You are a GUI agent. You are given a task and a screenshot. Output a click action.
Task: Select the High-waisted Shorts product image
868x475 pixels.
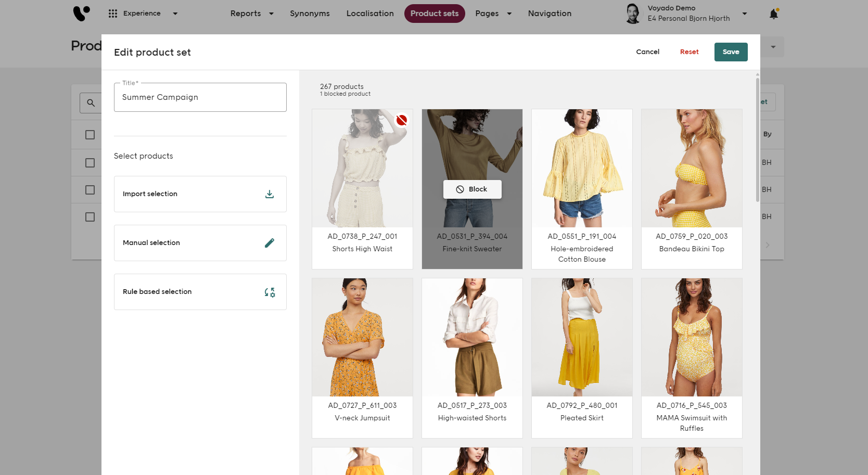472,337
